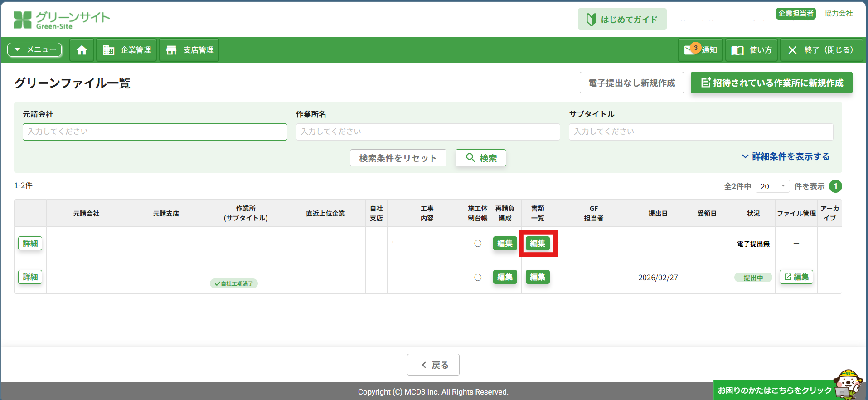Click the mascot help character icon
The height and width of the screenshot is (400, 868).
[847, 383]
